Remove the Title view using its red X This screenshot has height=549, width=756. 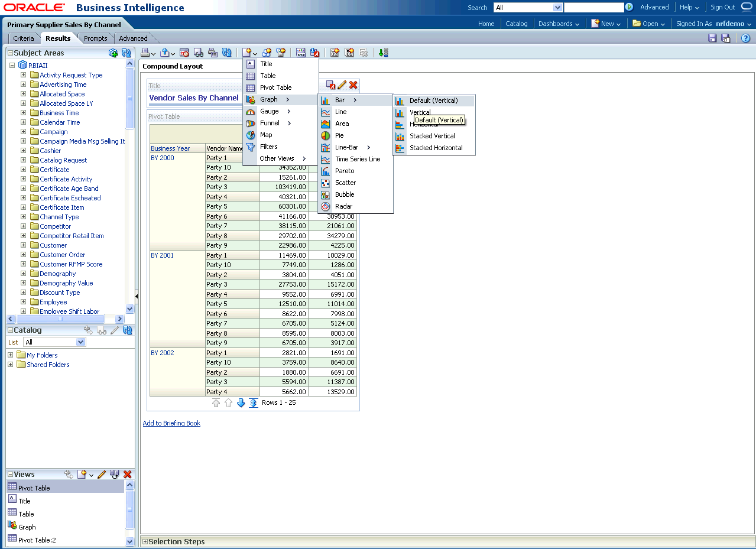[x=353, y=85]
